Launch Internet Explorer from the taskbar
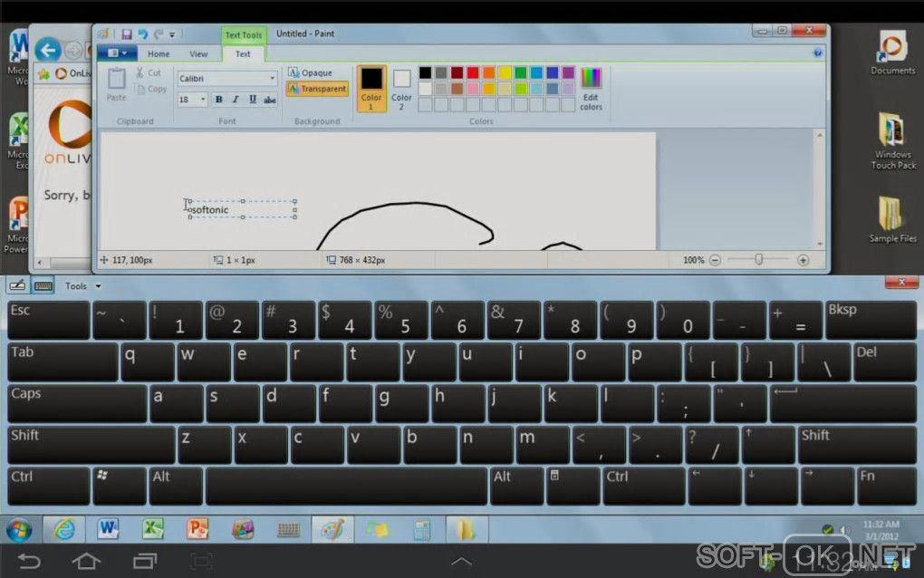The image size is (924, 578). (x=63, y=530)
